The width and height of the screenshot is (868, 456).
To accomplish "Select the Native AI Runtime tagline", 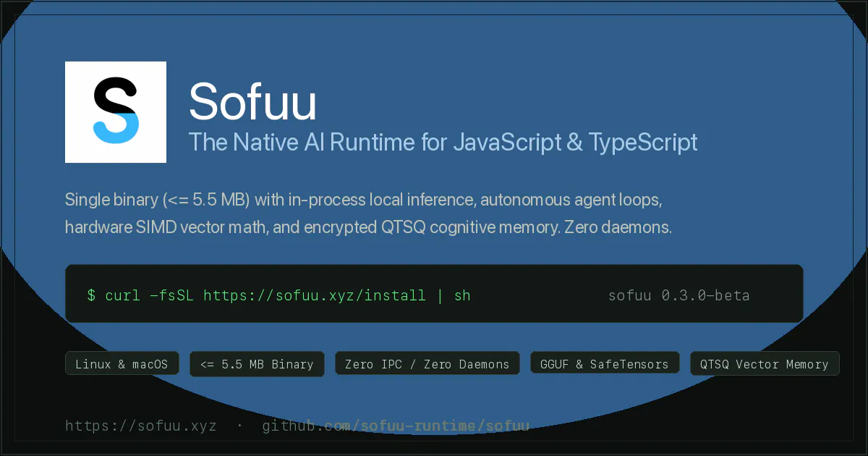I will coord(443,143).
